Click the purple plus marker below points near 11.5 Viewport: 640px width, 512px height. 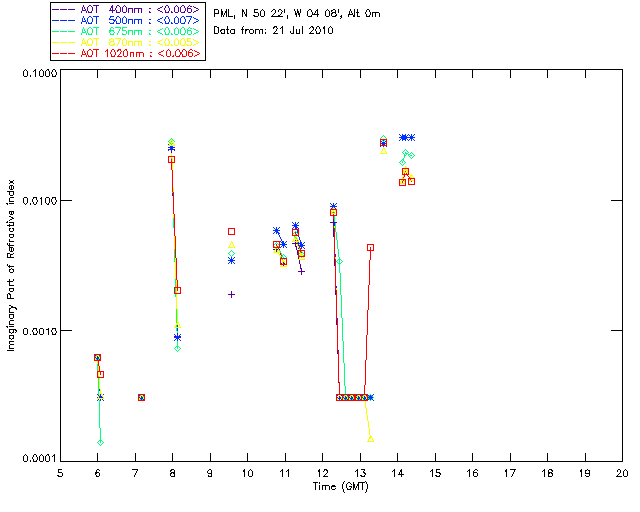tap(302, 272)
